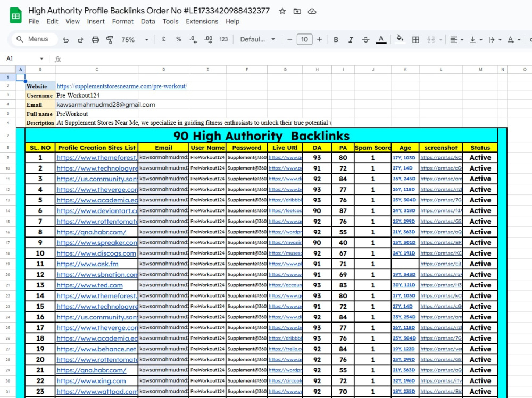Viewport: 532px width, 398px height.
Task: Open vertical align dropdown
Action: [476, 40]
